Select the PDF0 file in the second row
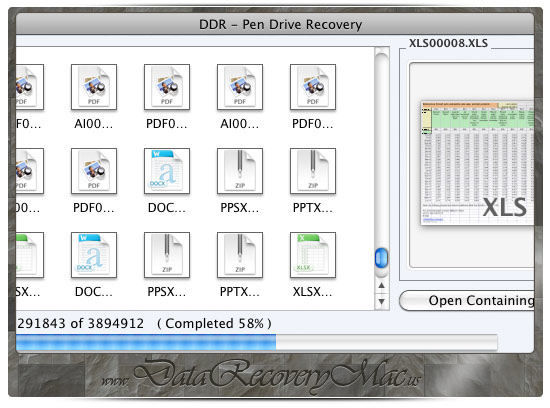550x408 pixels. coord(94,171)
